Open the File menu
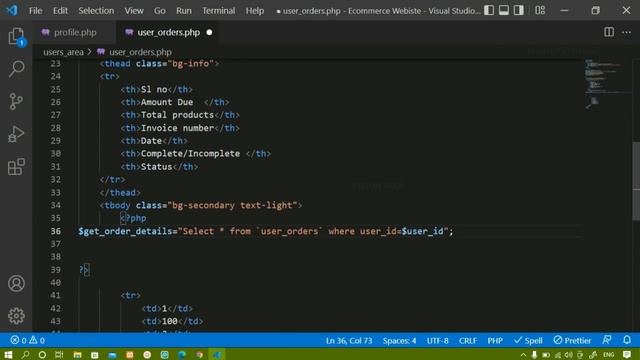 tap(36, 11)
